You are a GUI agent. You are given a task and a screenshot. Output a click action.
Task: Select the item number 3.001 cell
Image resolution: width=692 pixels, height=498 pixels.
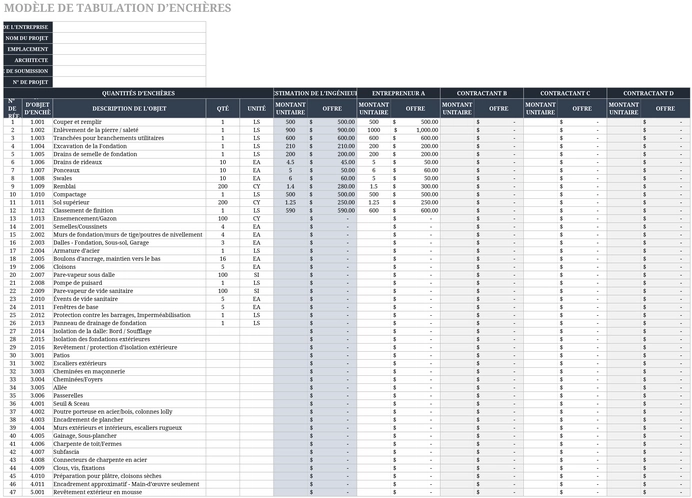pos(37,355)
